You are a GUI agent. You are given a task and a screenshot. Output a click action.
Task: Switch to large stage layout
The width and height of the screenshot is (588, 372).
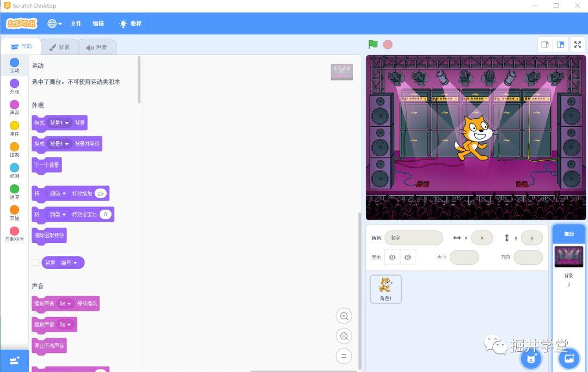click(x=561, y=45)
